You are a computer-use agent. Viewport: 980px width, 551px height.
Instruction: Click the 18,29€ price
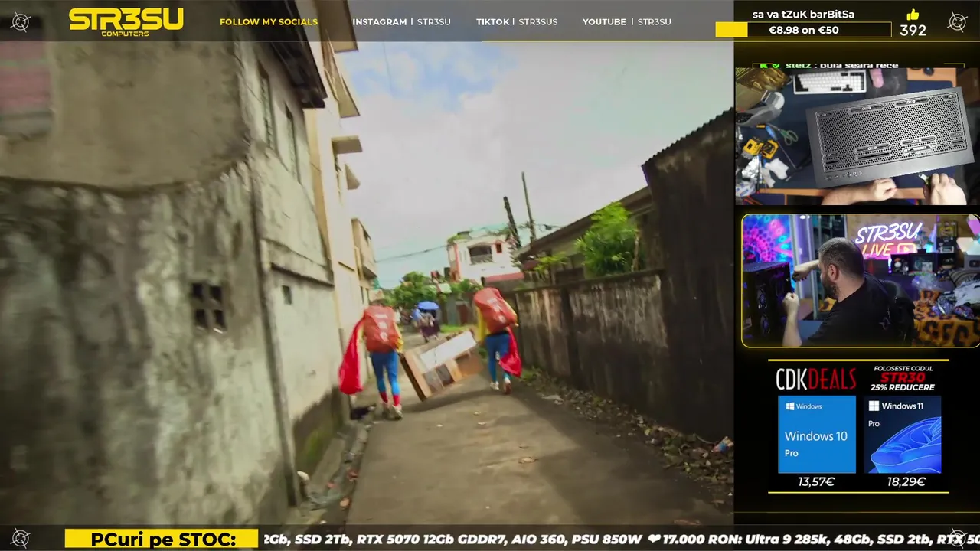(906, 481)
